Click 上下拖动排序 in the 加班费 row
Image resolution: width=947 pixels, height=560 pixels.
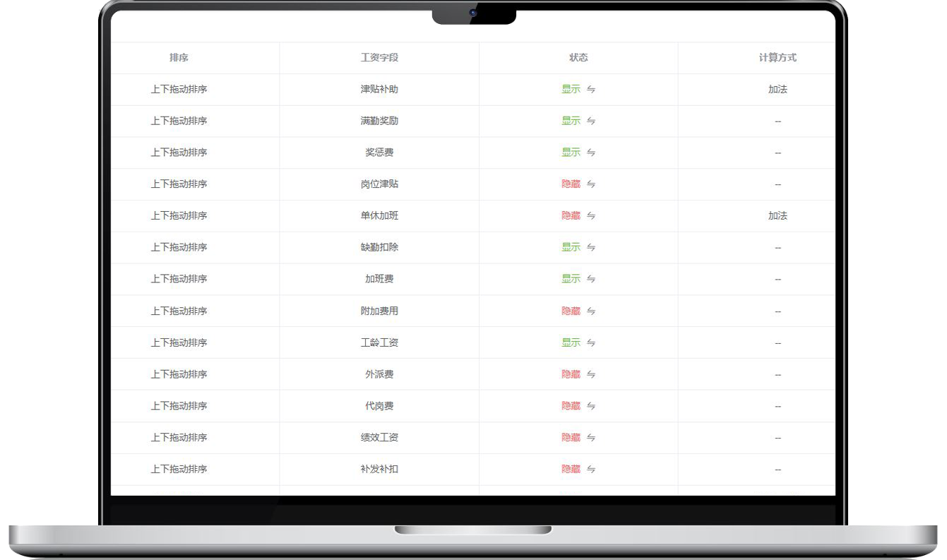[179, 280]
